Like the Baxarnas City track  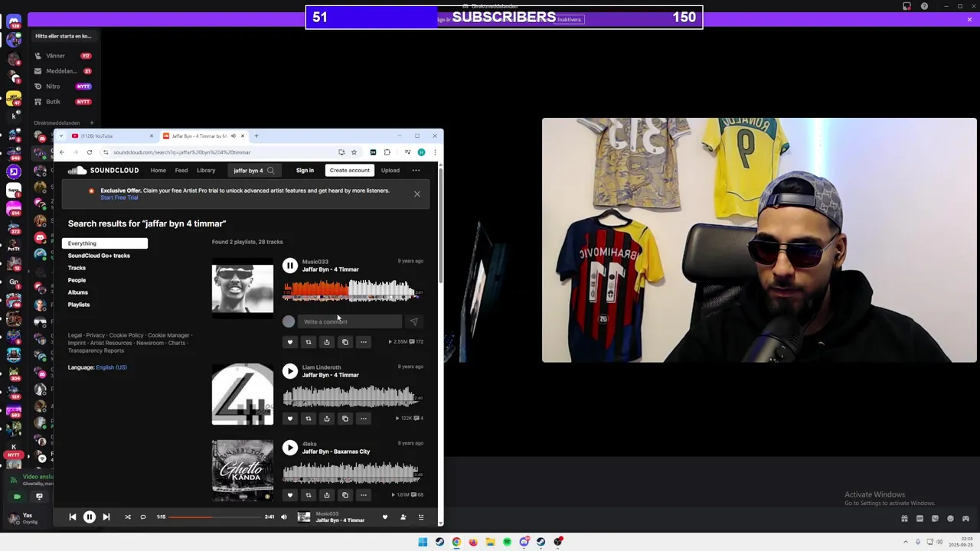click(289, 495)
